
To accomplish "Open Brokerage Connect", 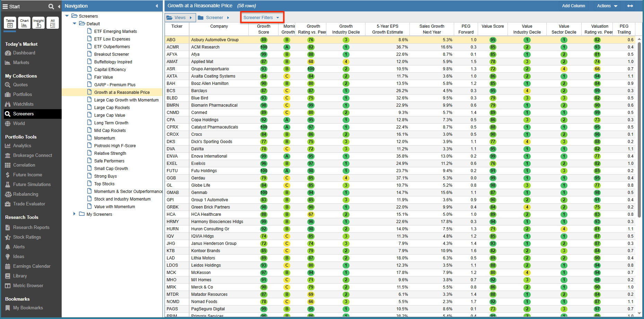I will tap(33, 156).
